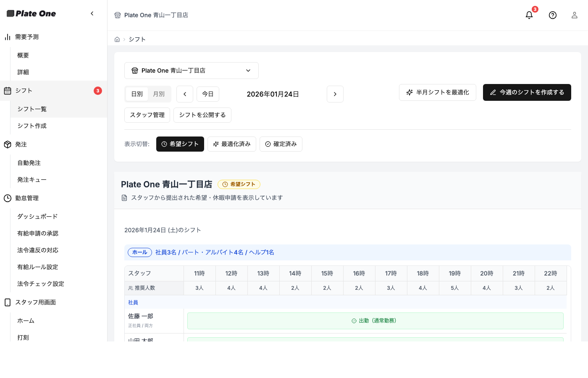Click the スタッフ用画面 phone icon in sidebar
This screenshot has width=588, height=378.
pos(8,302)
